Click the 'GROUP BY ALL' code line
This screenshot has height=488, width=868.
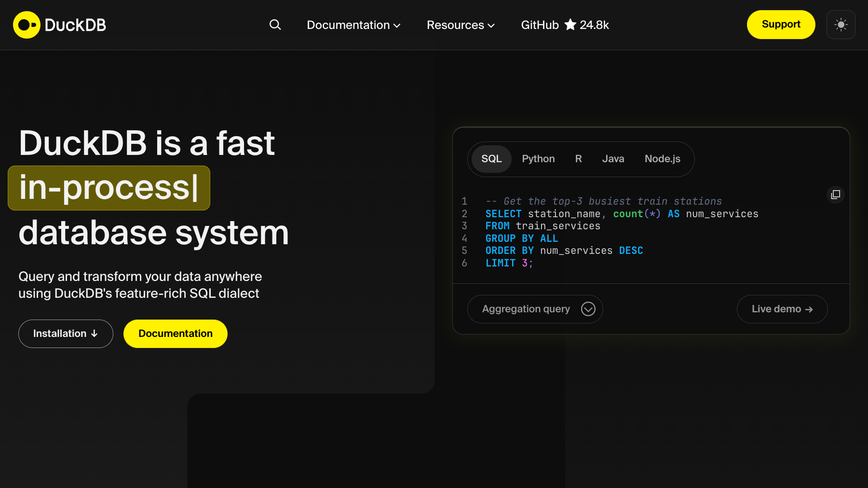[521, 238]
